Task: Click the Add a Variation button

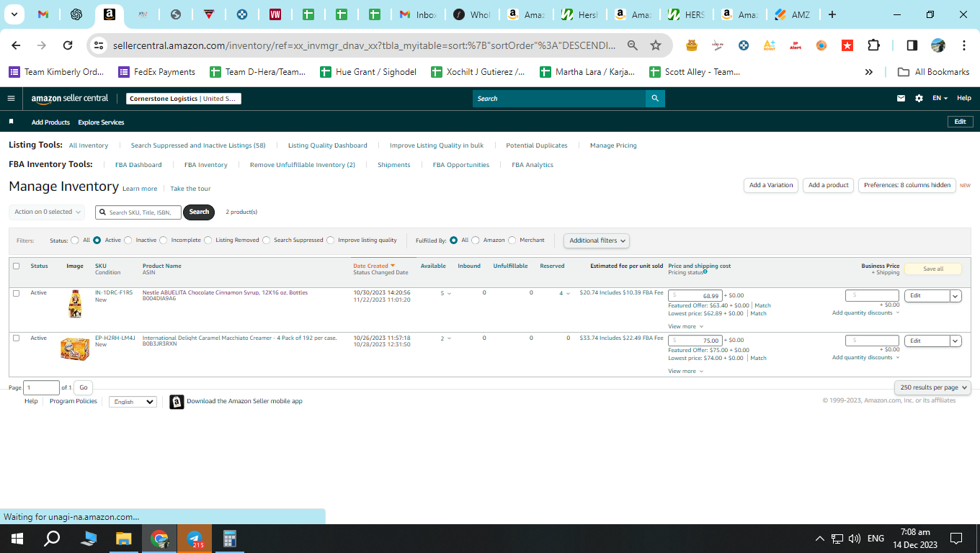Action: (x=771, y=185)
